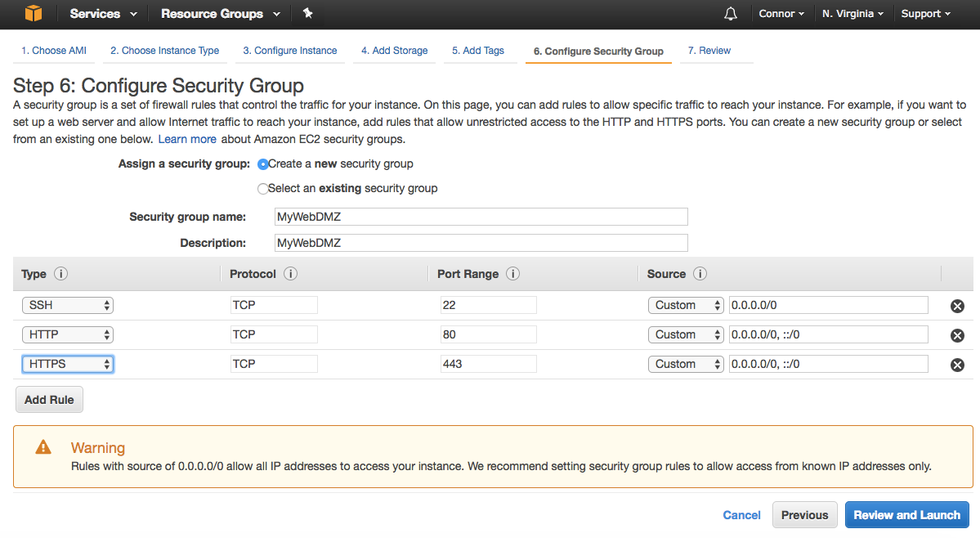This screenshot has height=538, width=980.
Task: Click the Security group name input field
Action: [481, 217]
